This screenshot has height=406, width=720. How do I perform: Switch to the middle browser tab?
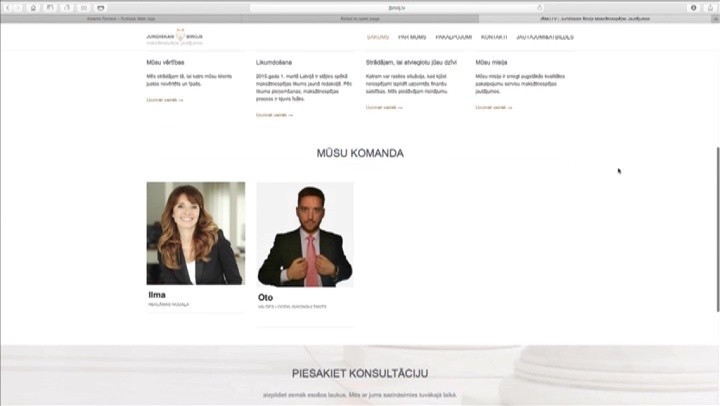360,19
